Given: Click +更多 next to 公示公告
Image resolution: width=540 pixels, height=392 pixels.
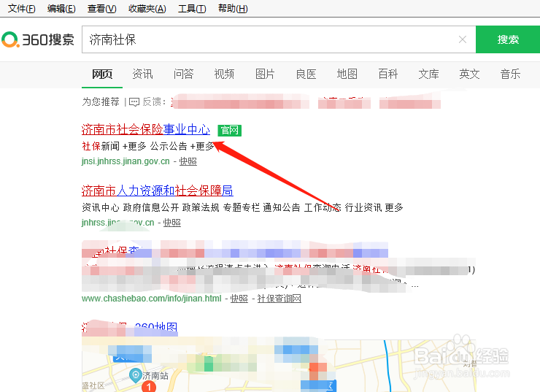Looking at the screenshot, I should click(x=202, y=147).
